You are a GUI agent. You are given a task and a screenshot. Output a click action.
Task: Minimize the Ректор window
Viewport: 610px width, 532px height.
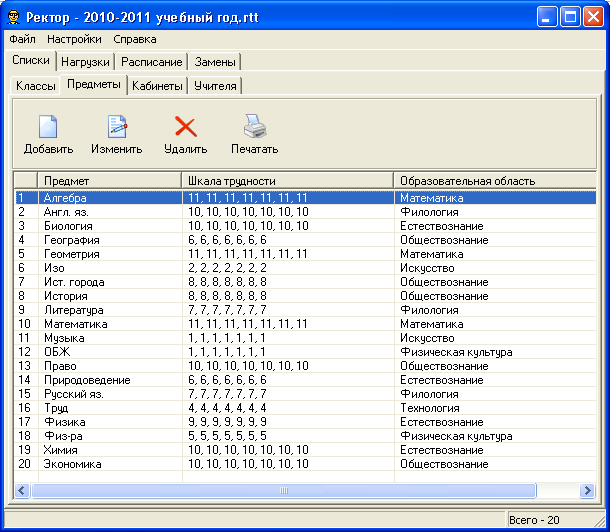click(547, 17)
